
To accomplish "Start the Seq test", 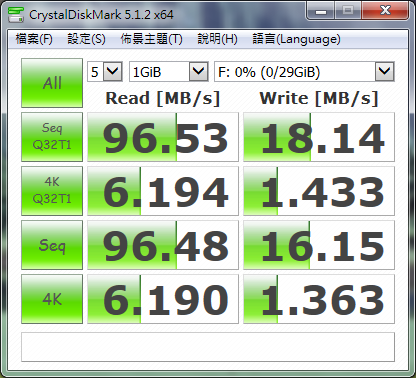I will 52,245.
